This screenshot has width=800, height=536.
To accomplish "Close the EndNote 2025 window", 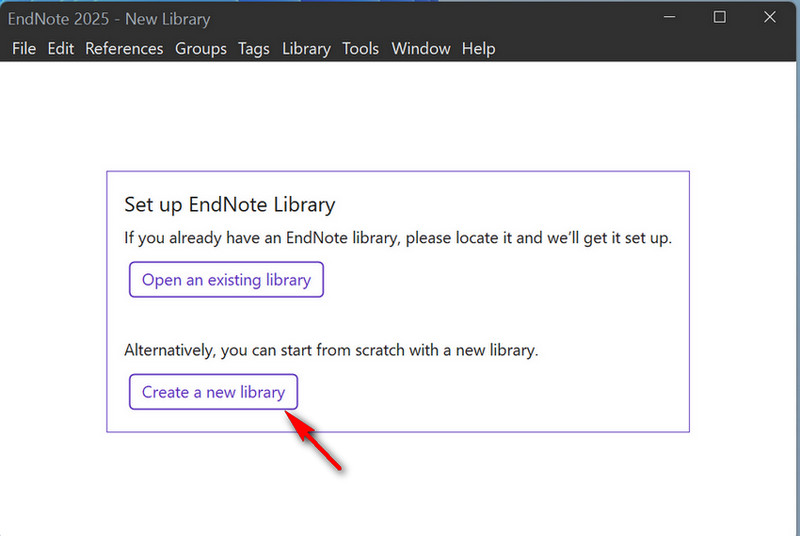I will 769,17.
